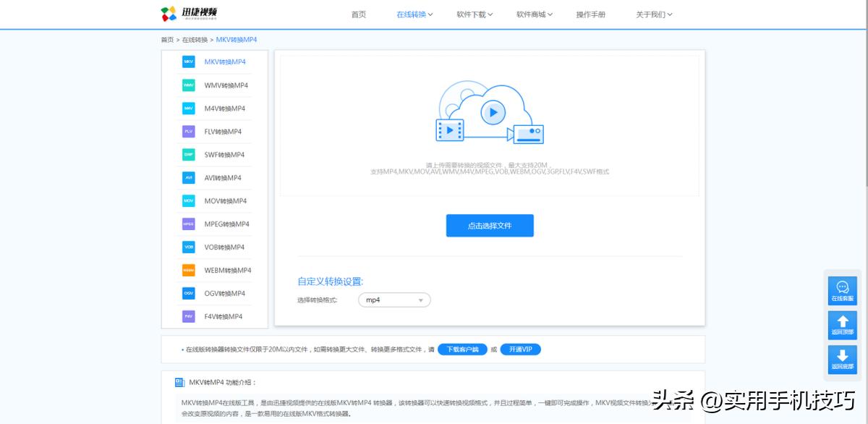Select the purple FLV format icon
Screen dimensions: 868x424
pyautogui.click(x=189, y=131)
